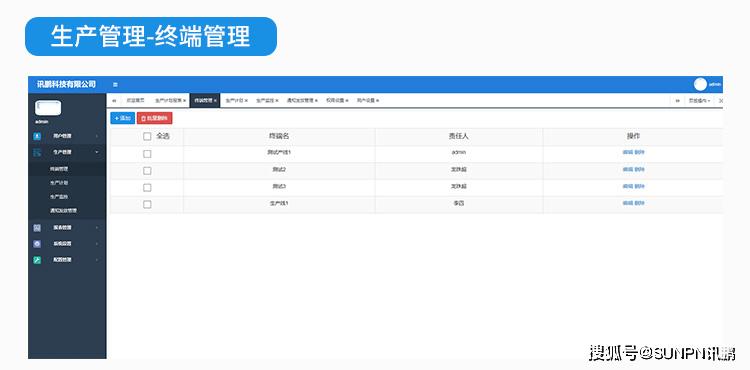Check the checkbox for row 生产线1
Screen dimensions: 750x370
147,205
